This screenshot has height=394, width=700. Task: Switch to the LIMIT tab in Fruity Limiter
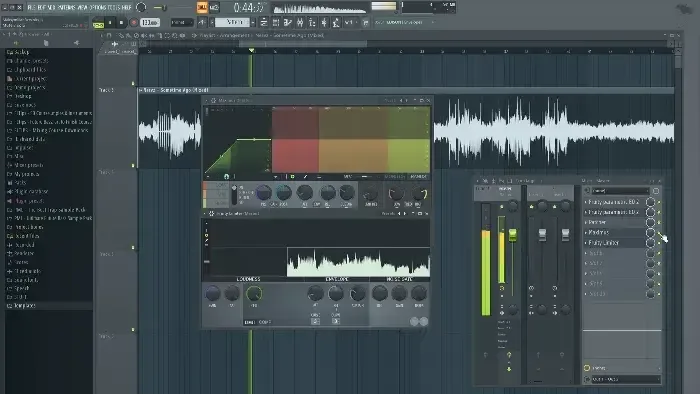click(x=250, y=322)
